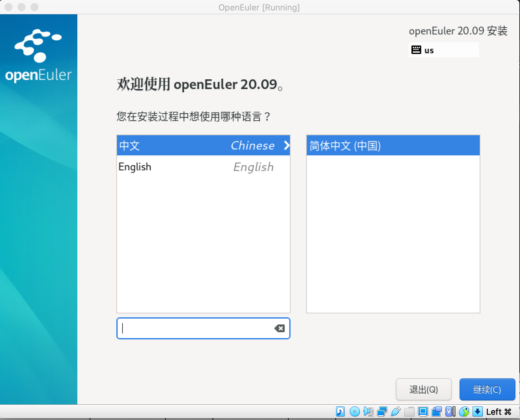520x420 pixels.
Task: Click the openEuler logo in sidebar
Action: click(x=38, y=55)
